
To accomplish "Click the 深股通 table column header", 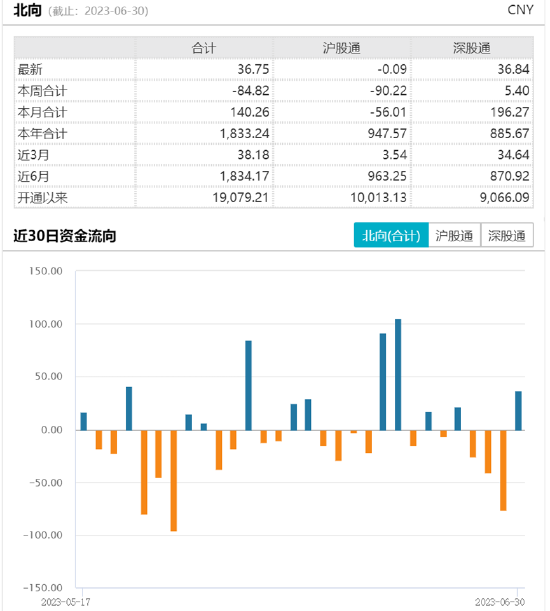I will click(472, 48).
